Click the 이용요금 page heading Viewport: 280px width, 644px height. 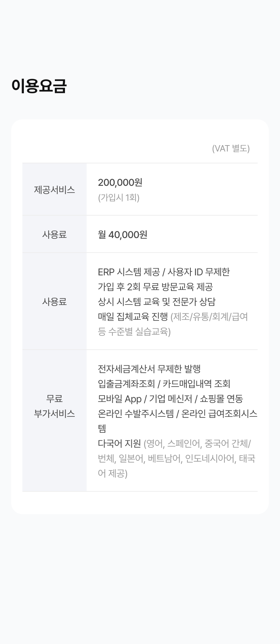coord(39,86)
